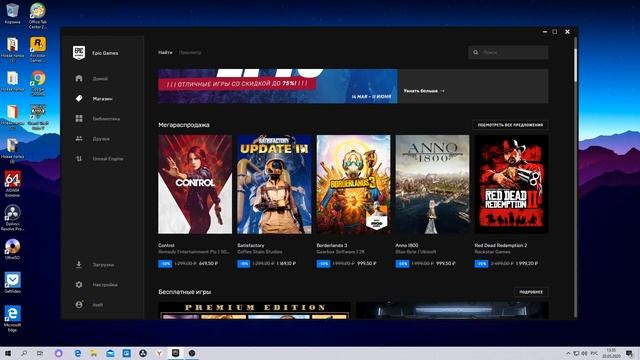Open the Windows Start menu
The image size is (640, 360).
click(x=7, y=353)
